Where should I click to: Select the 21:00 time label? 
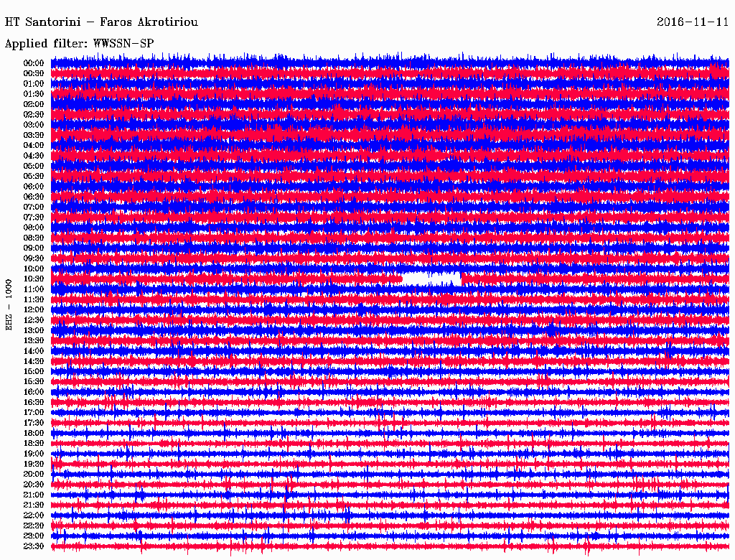(34, 495)
